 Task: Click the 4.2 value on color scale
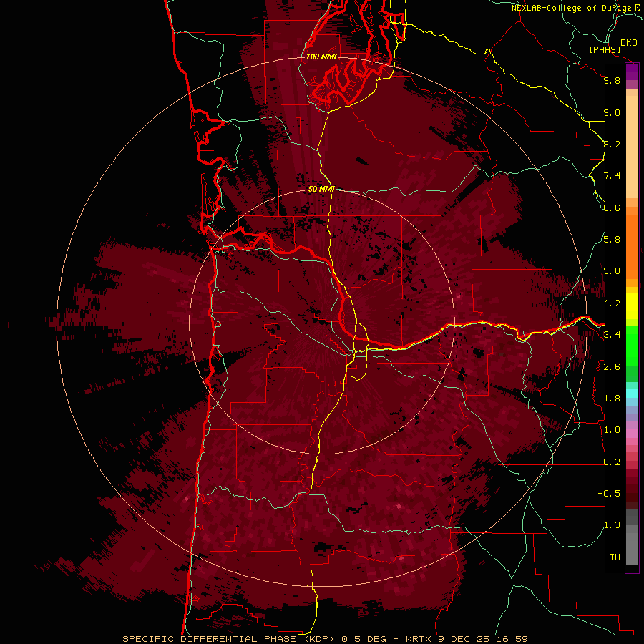click(x=612, y=303)
